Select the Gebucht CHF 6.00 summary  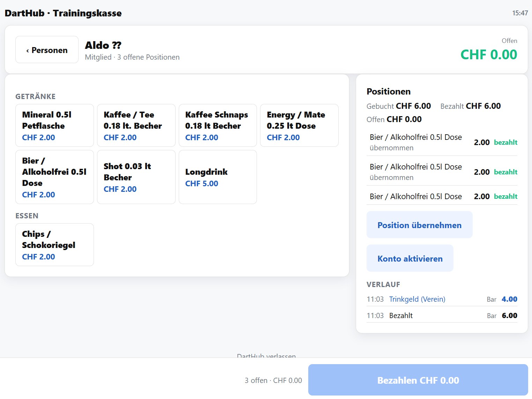click(x=399, y=106)
